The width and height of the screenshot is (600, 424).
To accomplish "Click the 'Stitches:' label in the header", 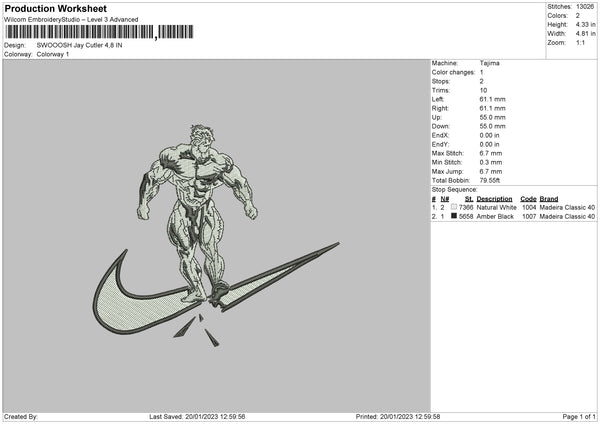I will (559, 7).
